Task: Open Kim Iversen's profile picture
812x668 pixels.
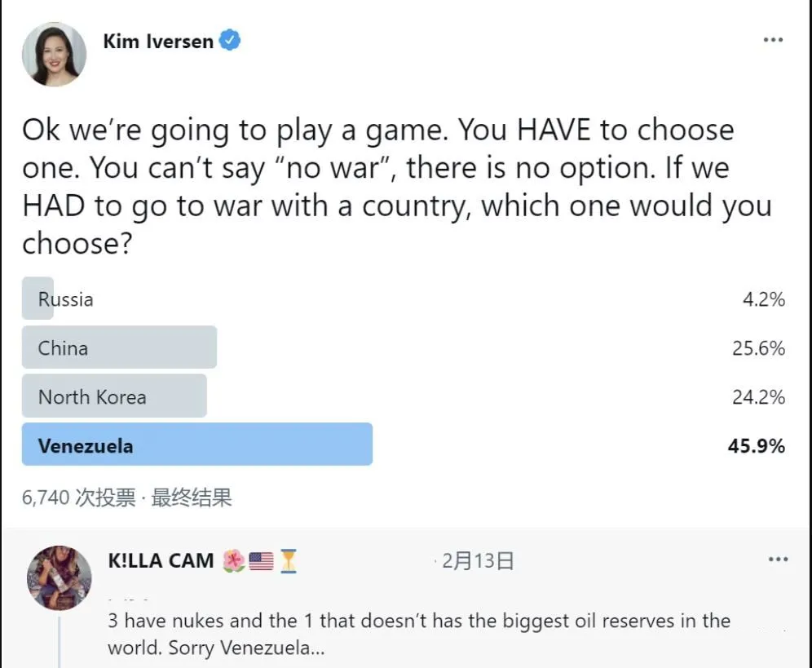Action: pyautogui.click(x=55, y=55)
